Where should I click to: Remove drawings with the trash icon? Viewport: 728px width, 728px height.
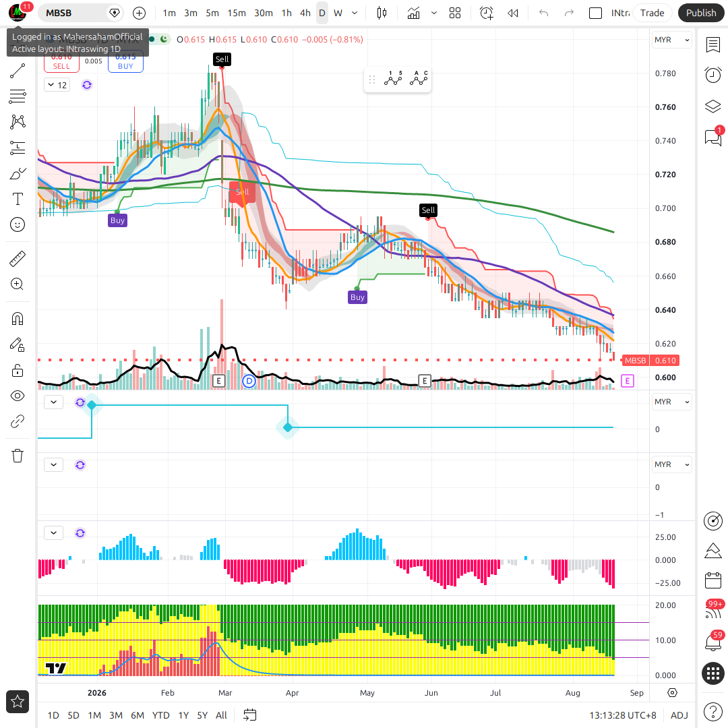pos(17,456)
